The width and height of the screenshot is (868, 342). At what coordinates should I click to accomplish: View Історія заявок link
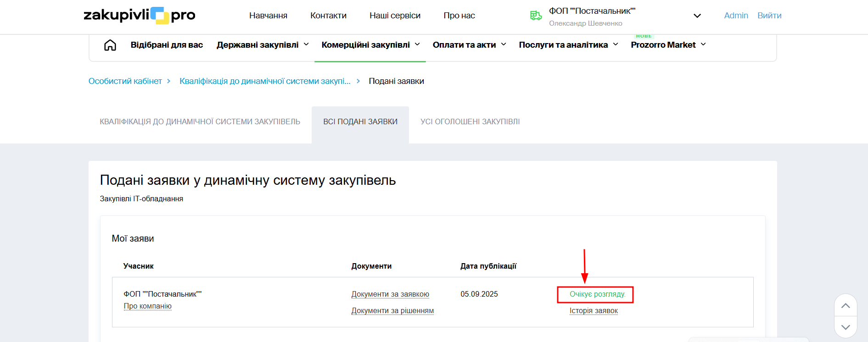click(x=594, y=311)
